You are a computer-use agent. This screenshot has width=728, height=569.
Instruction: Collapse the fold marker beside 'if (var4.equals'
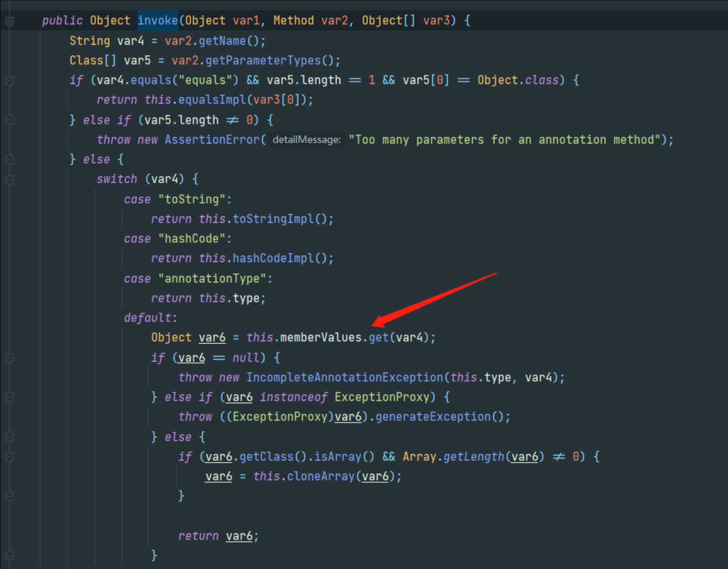pyautogui.click(x=10, y=81)
